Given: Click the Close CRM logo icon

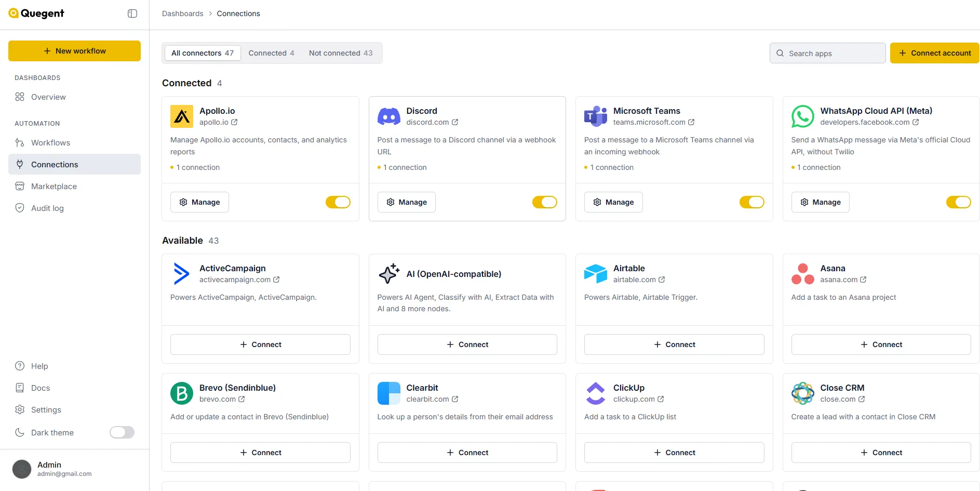Looking at the screenshot, I should 802,393.
